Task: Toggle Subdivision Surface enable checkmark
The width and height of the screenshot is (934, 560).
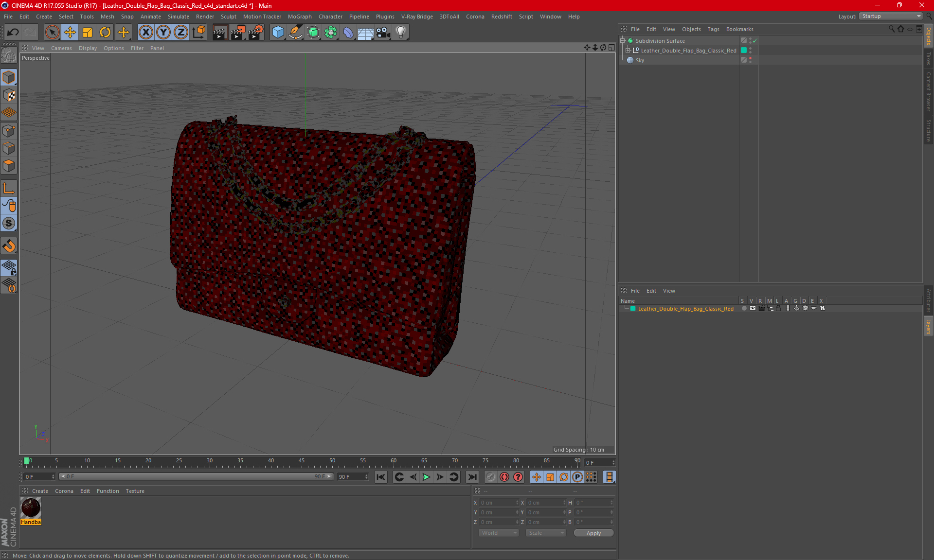Action: point(754,41)
